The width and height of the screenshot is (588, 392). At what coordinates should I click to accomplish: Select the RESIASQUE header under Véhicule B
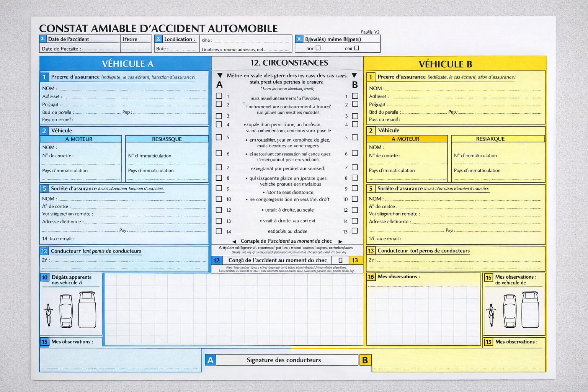(x=490, y=139)
